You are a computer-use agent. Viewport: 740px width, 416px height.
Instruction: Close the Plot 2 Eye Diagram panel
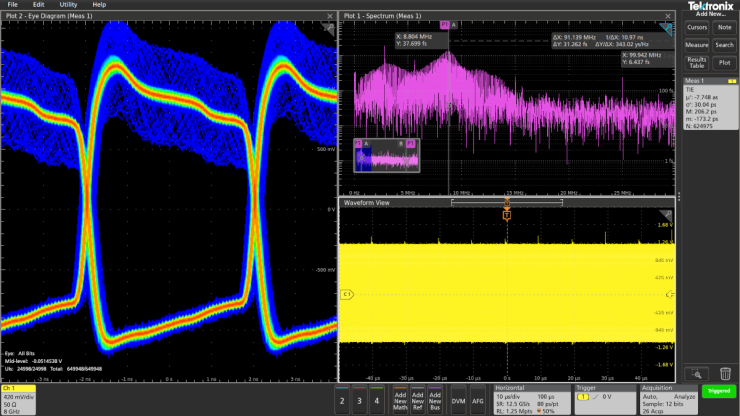(330, 16)
